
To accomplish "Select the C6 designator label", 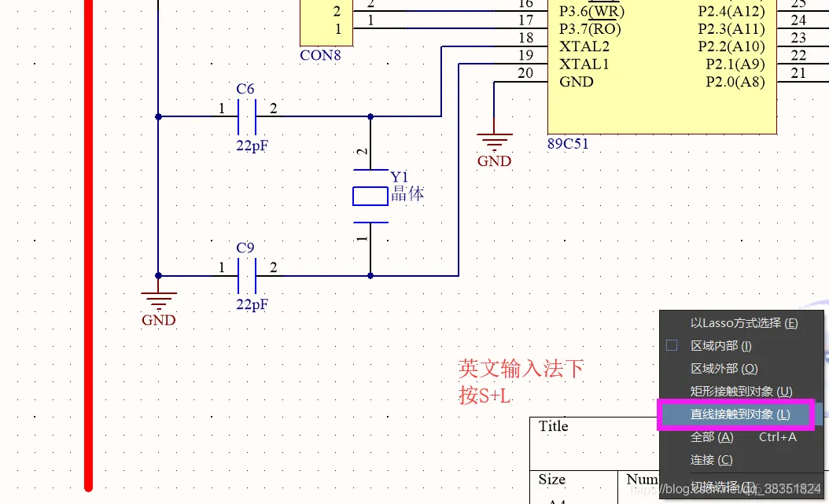I will pos(245,89).
